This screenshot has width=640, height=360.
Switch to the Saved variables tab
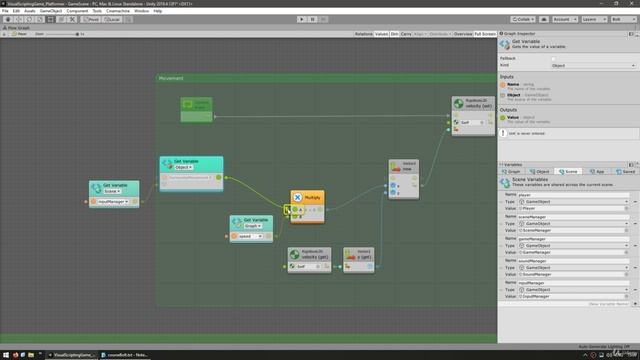coord(625,172)
